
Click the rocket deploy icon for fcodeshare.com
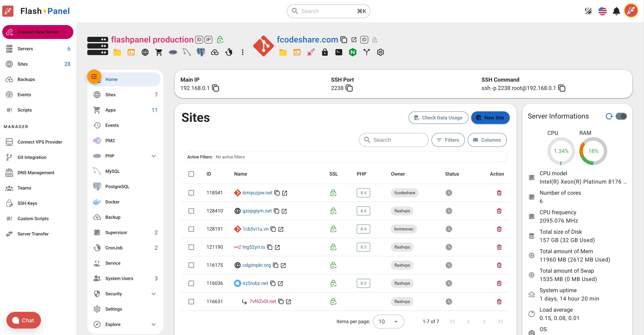coord(311,52)
